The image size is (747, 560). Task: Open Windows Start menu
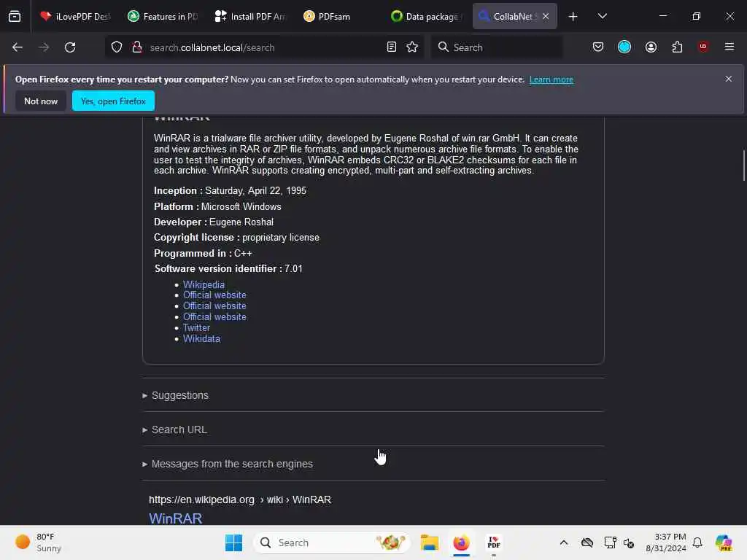[233, 542]
